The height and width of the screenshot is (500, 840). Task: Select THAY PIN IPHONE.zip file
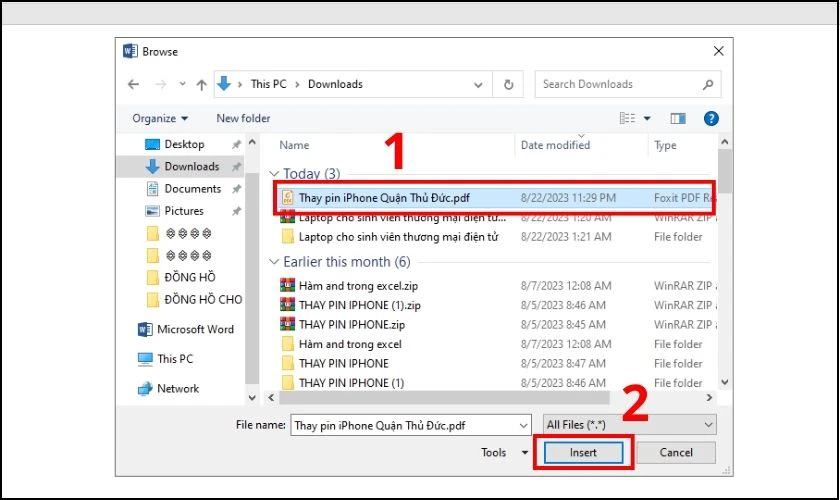[352, 324]
